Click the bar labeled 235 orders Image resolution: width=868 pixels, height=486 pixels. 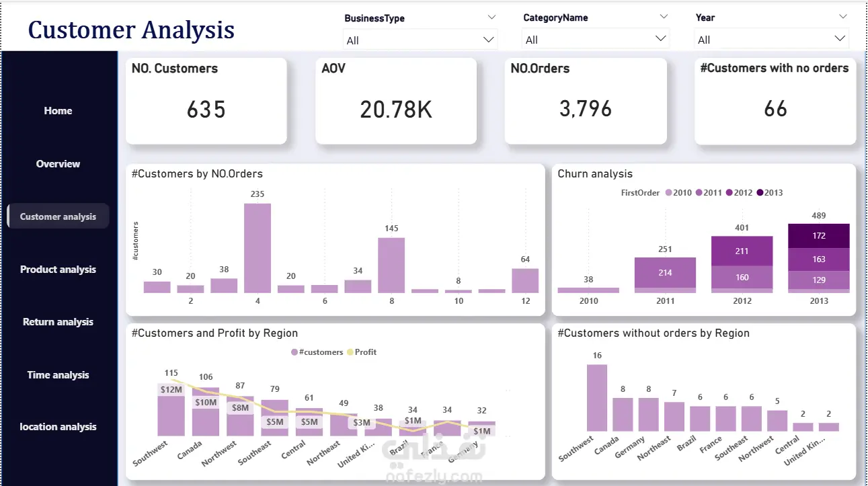[x=258, y=248]
